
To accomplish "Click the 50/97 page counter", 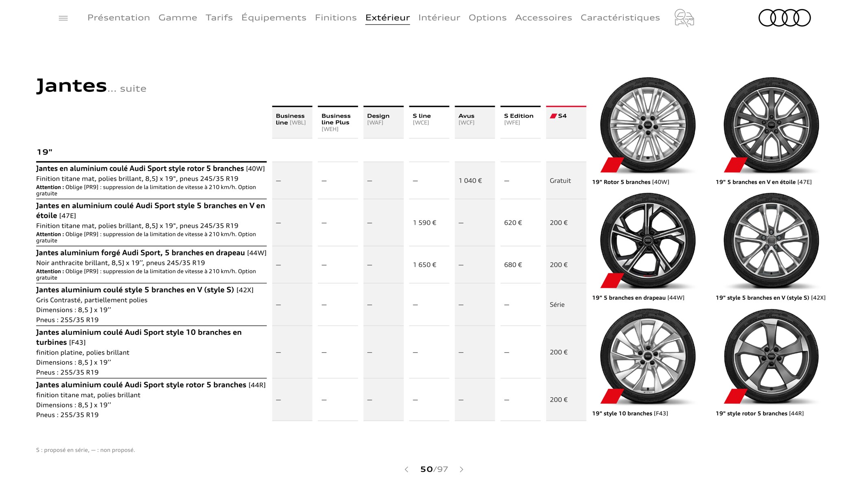I will 434,469.
